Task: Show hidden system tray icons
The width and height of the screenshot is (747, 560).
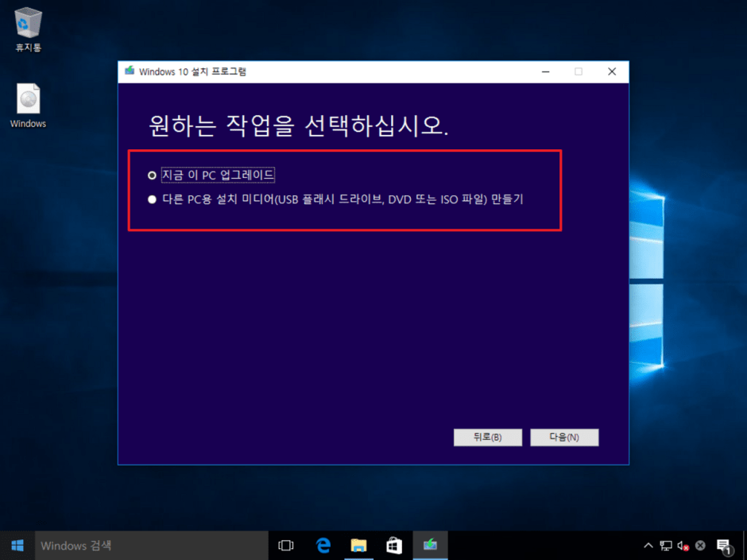Action: tap(648, 546)
